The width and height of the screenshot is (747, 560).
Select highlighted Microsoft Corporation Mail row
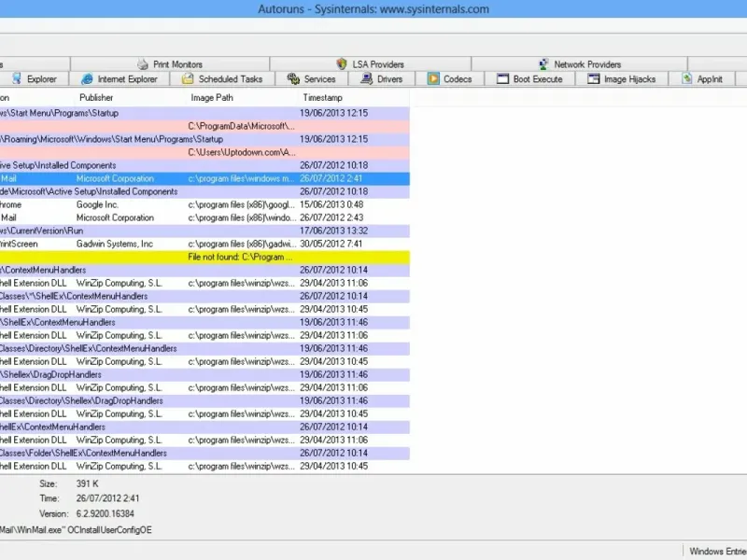(x=204, y=178)
